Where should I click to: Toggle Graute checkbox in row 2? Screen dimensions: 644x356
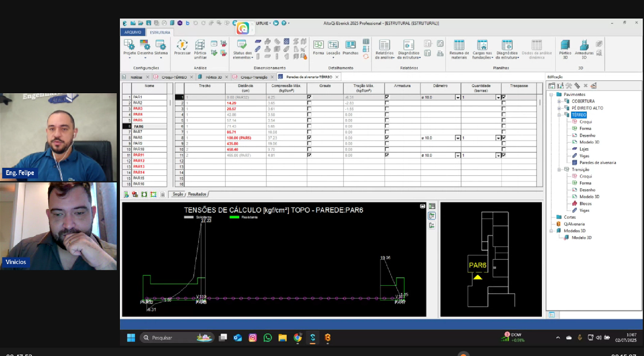point(309,103)
